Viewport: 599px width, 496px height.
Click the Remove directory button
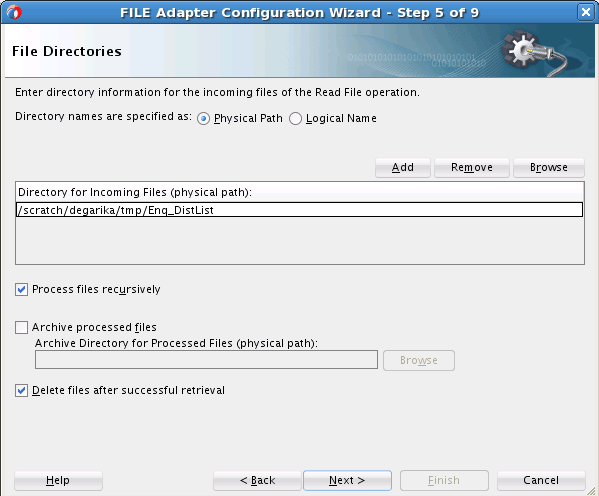click(x=472, y=168)
